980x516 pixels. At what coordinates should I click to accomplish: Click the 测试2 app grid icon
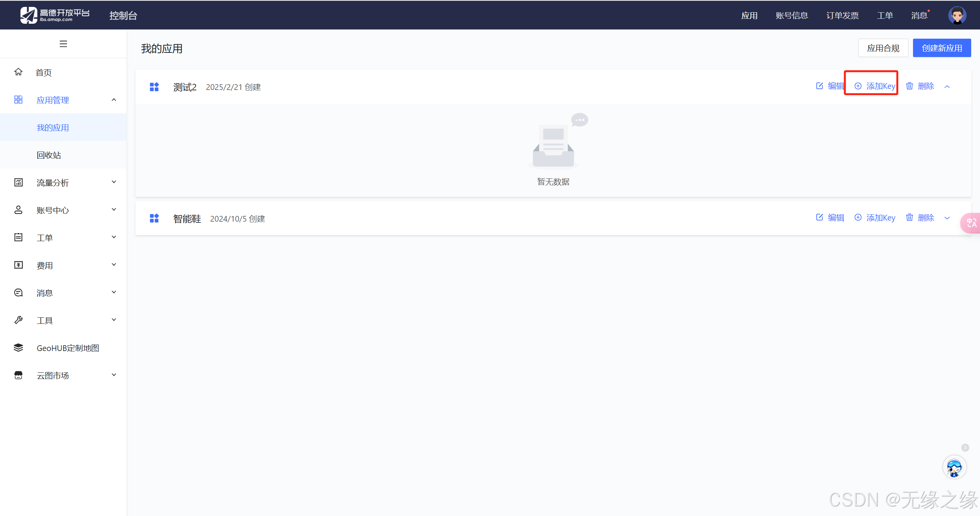154,87
